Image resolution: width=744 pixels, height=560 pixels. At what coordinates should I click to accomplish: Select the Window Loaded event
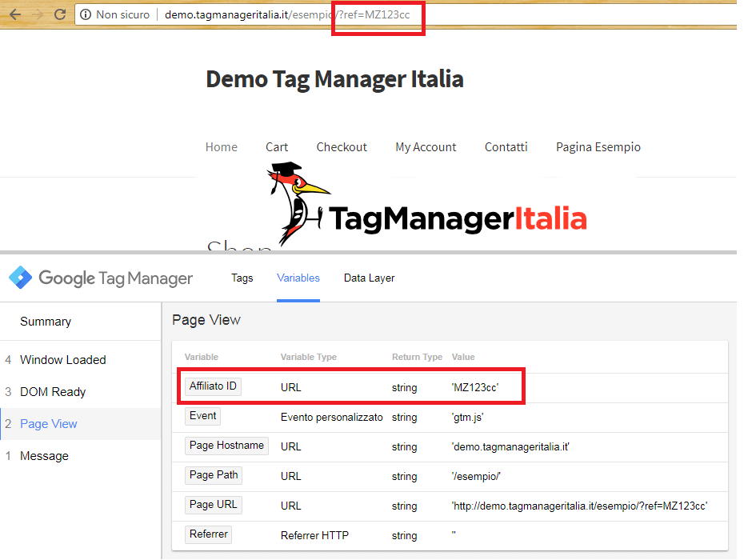(62, 360)
